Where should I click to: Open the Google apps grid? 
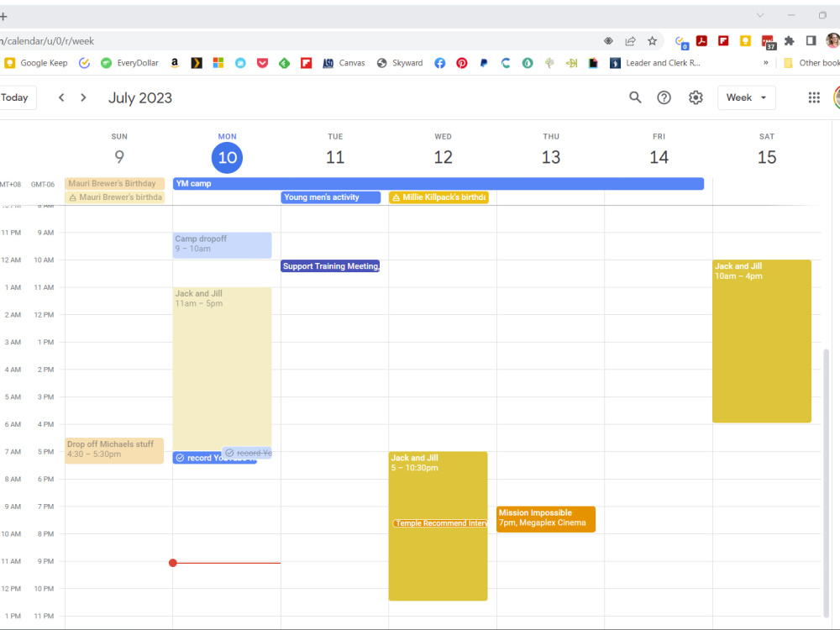tap(814, 97)
